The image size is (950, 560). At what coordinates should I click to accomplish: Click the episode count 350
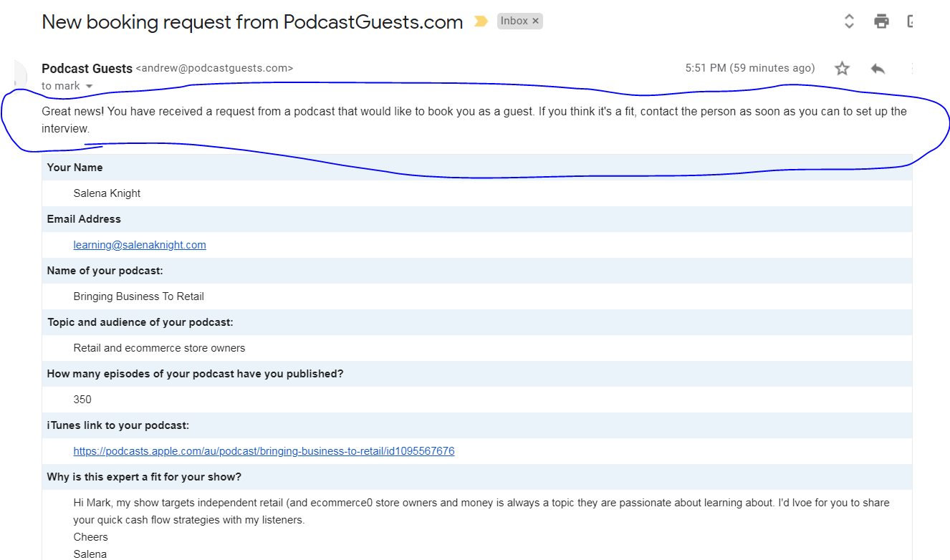click(x=82, y=400)
